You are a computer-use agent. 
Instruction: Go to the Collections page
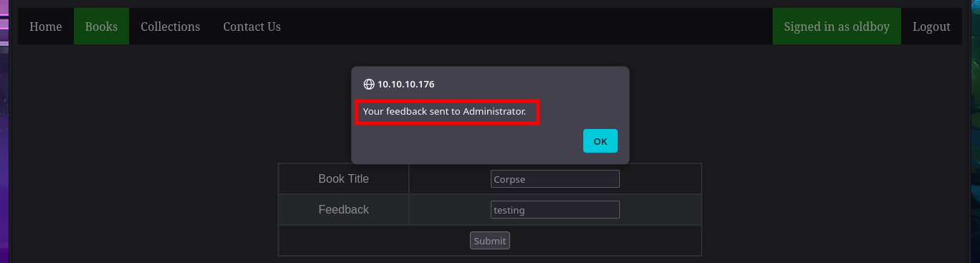click(x=170, y=27)
